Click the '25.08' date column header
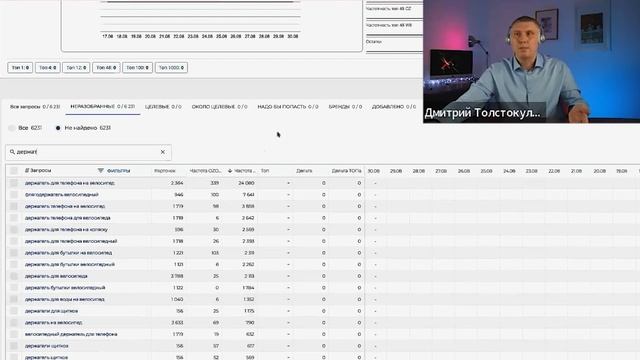The image size is (640, 360). pos(486,171)
